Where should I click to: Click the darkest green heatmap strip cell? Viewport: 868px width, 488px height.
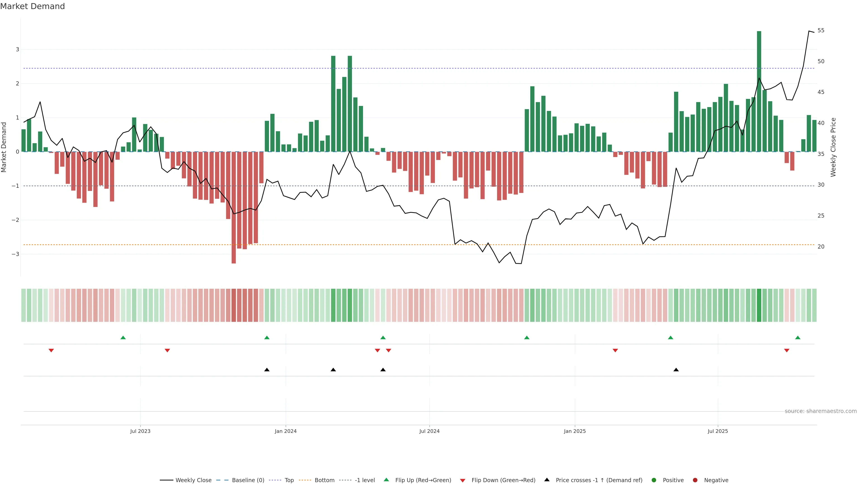[x=759, y=305]
